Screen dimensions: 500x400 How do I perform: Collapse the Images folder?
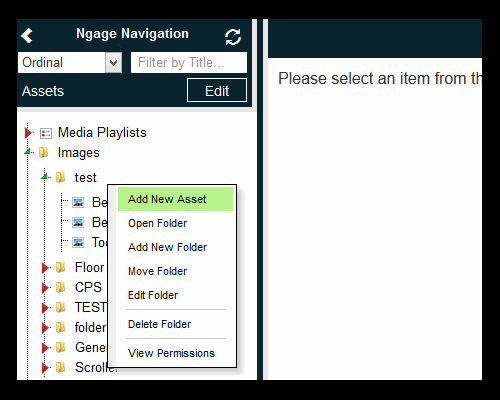[28, 152]
